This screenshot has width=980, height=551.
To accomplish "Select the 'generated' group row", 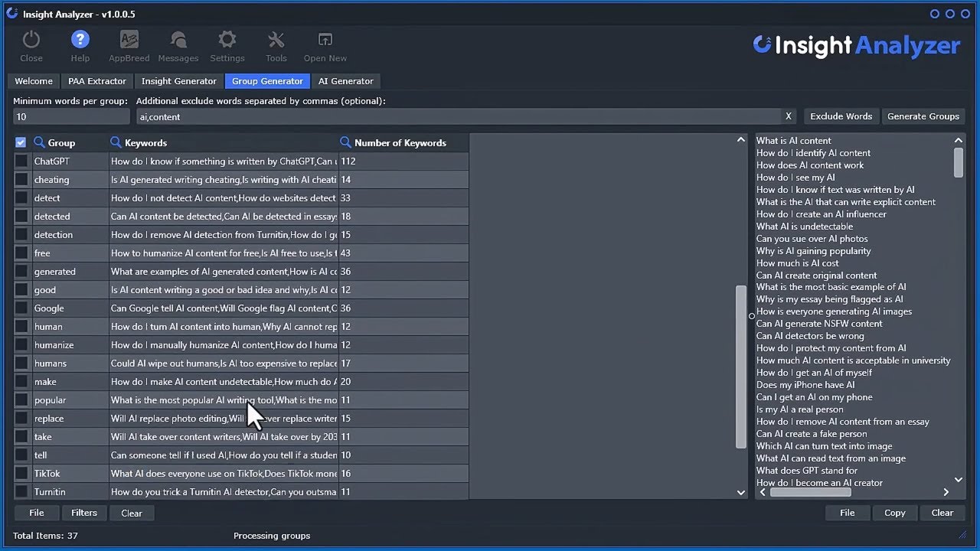I will (x=241, y=272).
